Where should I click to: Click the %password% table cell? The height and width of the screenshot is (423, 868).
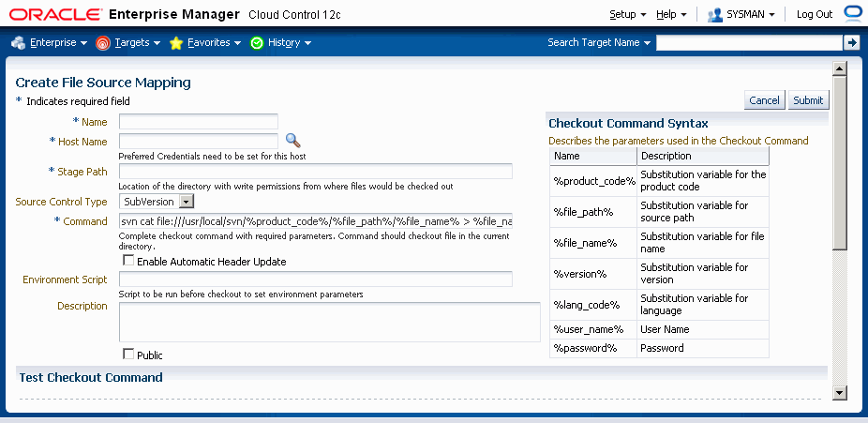coord(593,349)
